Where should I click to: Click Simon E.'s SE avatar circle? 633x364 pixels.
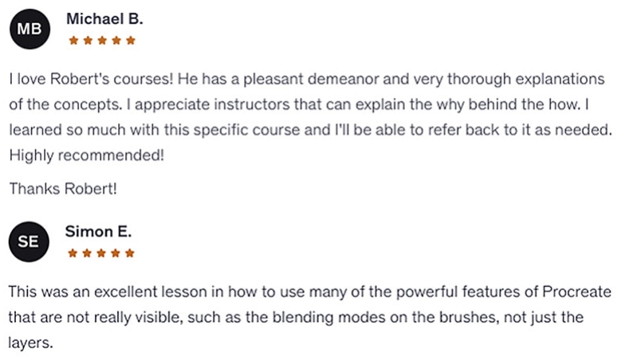[x=29, y=241]
